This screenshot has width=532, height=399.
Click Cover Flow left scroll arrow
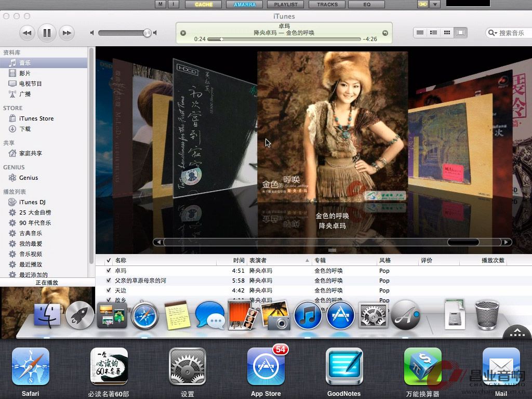click(158, 242)
